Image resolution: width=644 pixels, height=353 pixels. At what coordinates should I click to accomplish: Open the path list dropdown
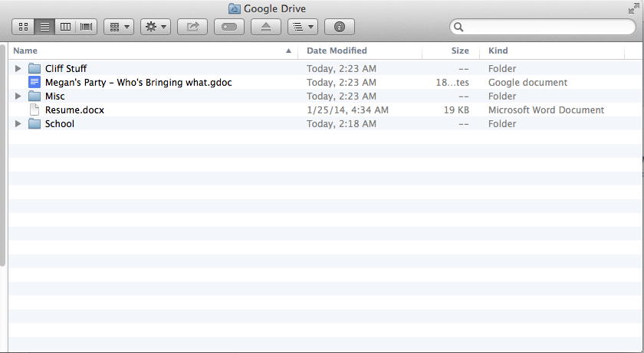[303, 27]
